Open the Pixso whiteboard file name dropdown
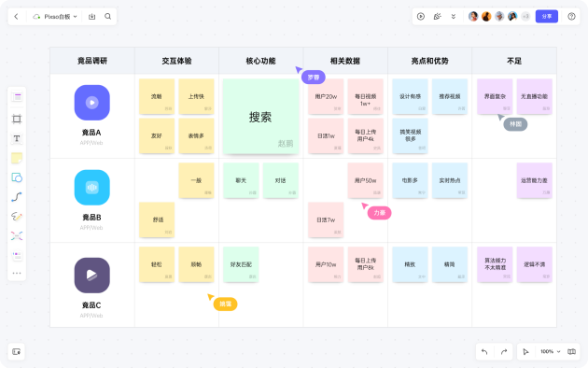Screen dimensions: 588x368 pos(55,17)
